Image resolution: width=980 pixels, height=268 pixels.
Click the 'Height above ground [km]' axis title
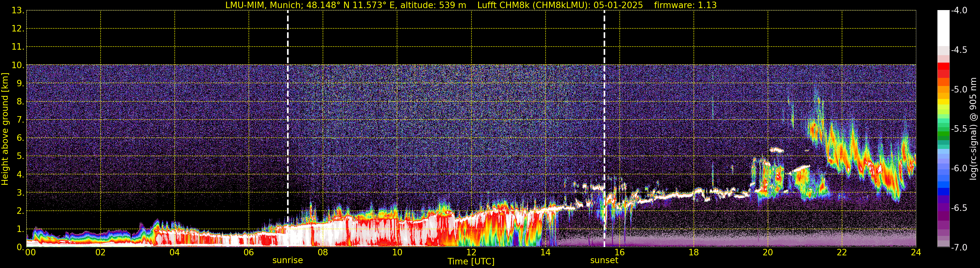point(5,129)
